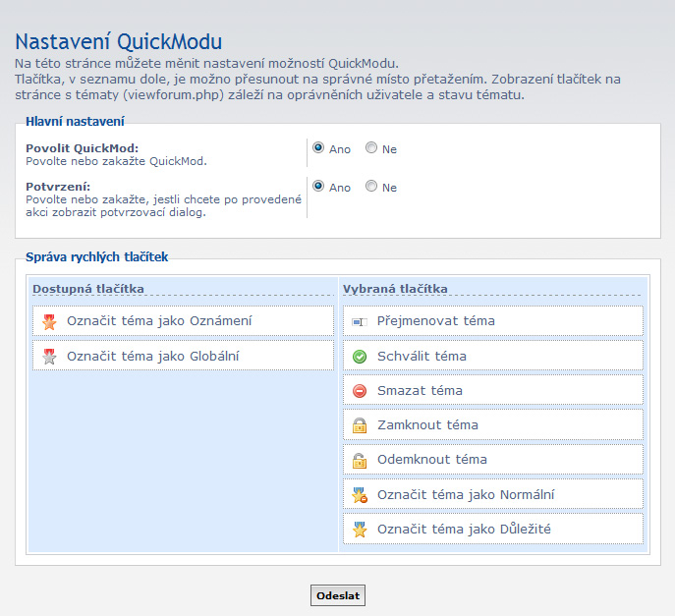The height and width of the screenshot is (616, 675).
Task: Click the red delete icon for Smazat téma
Action: coord(360,391)
